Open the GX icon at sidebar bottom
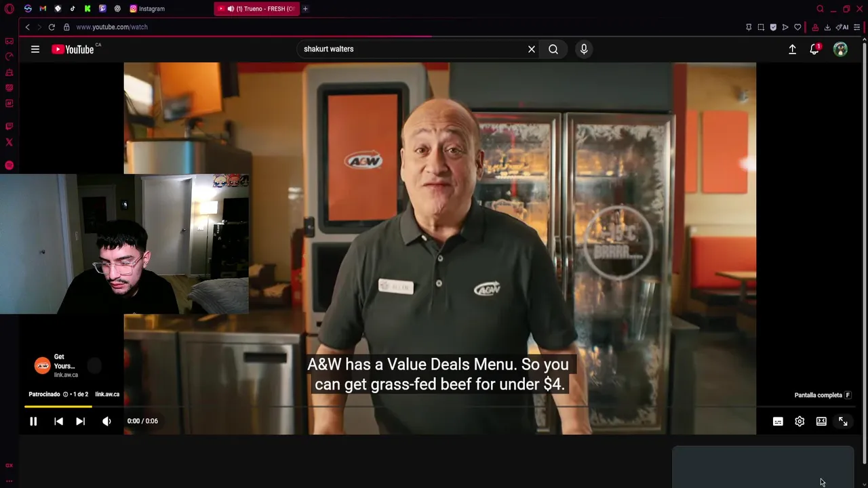This screenshot has height=488, width=868. coord(9,466)
